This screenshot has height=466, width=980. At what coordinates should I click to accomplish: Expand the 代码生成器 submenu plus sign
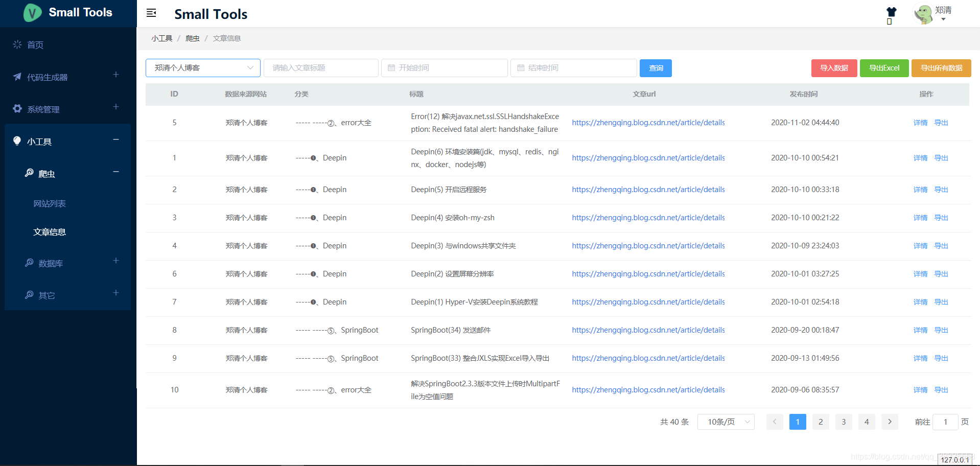point(116,75)
